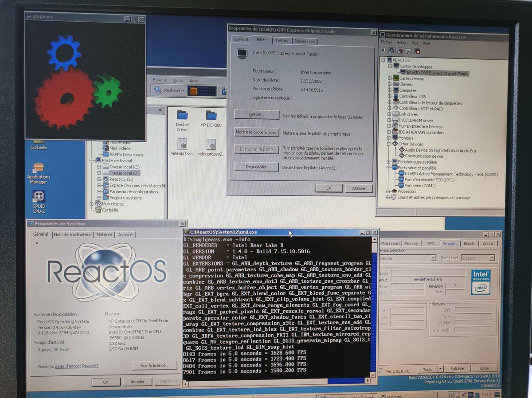The image size is (532, 398).
Task: Click the Validate button in CPU-Z
Action: (x=457, y=369)
